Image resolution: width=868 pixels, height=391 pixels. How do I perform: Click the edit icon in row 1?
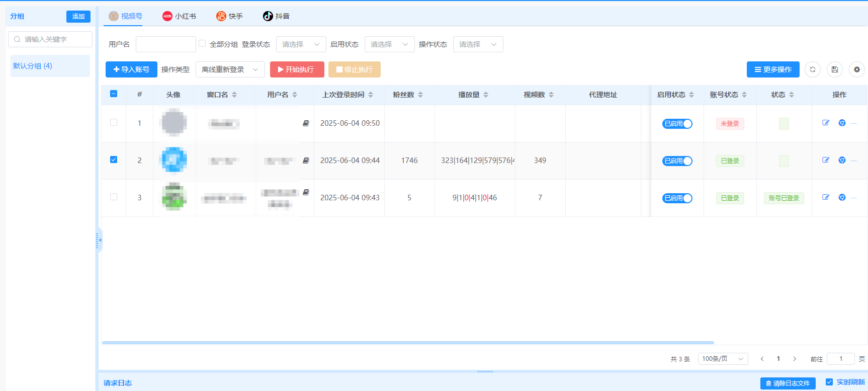coord(826,123)
